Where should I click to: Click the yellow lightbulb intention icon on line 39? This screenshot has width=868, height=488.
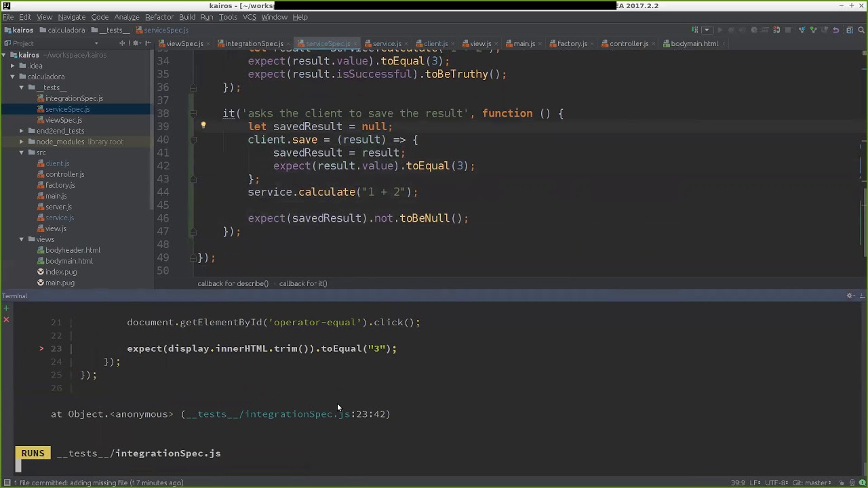[x=203, y=125]
